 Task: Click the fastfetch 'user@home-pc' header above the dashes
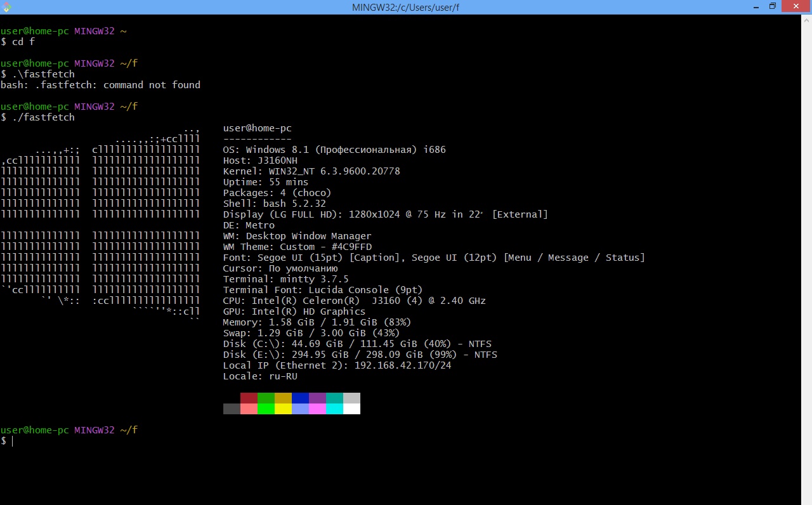point(258,128)
